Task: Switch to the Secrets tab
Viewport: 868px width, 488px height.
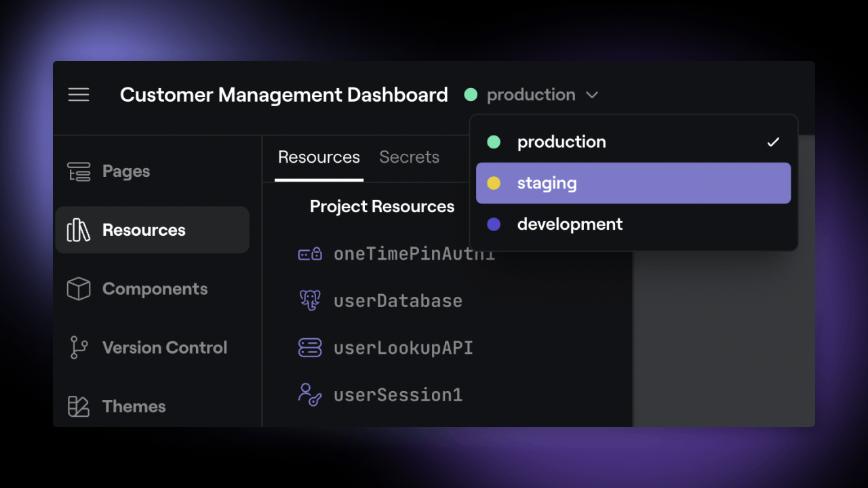Action: click(409, 157)
